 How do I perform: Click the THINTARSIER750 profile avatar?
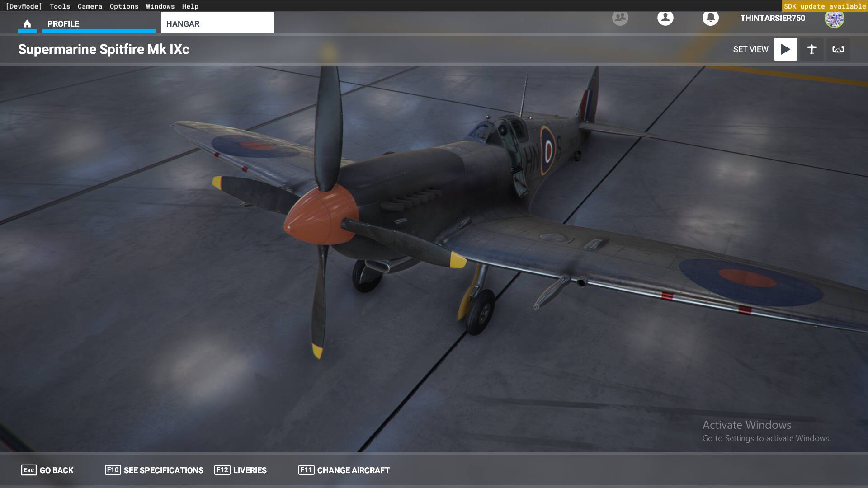(x=834, y=19)
